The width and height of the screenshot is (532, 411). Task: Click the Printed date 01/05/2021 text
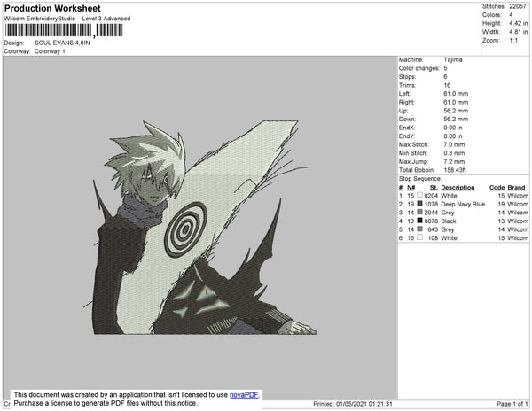tap(353, 404)
